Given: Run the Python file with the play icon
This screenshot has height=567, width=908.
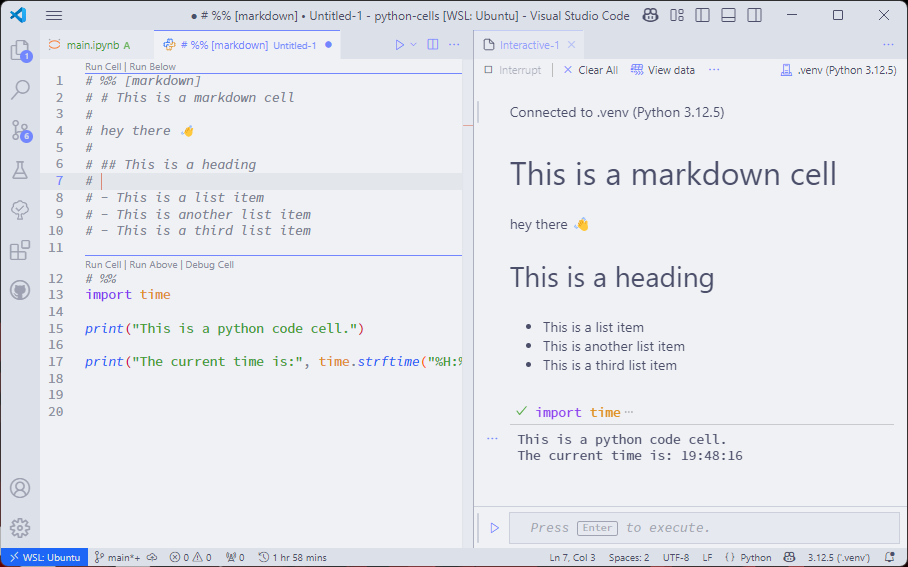Looking at the screenshot, I should [x=400, y=45].
